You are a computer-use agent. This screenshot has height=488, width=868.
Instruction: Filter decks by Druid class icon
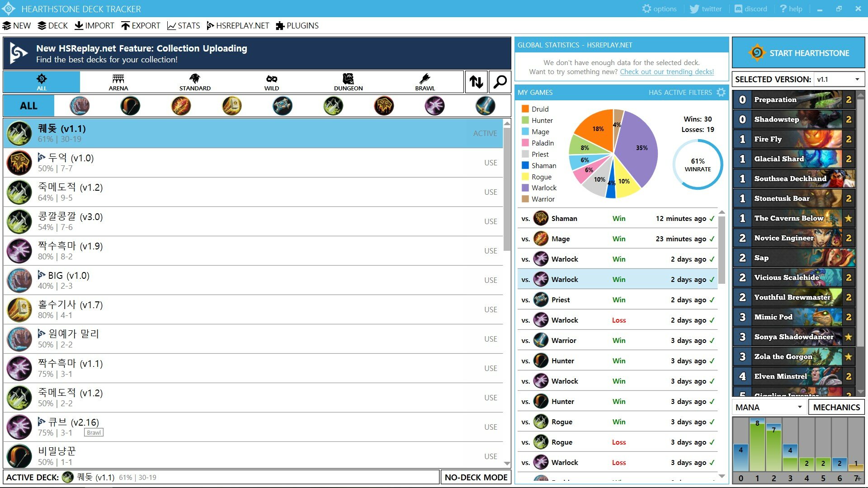coord(80,106)
